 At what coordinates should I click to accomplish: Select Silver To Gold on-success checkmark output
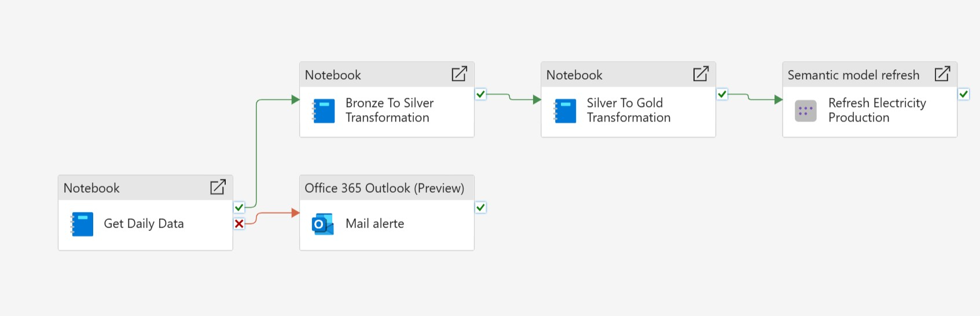point(722,94)
